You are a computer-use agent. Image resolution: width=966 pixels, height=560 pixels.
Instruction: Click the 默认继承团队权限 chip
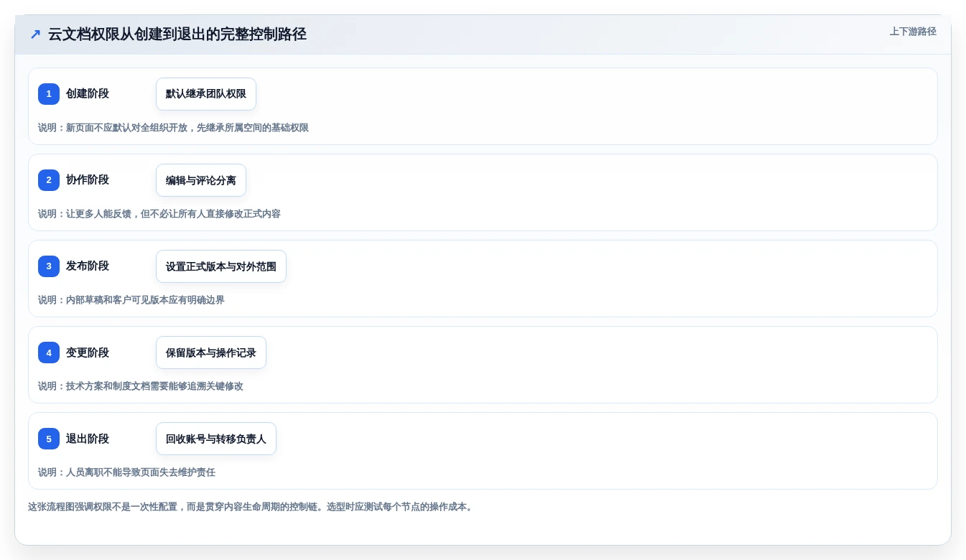tap(206, 94)
